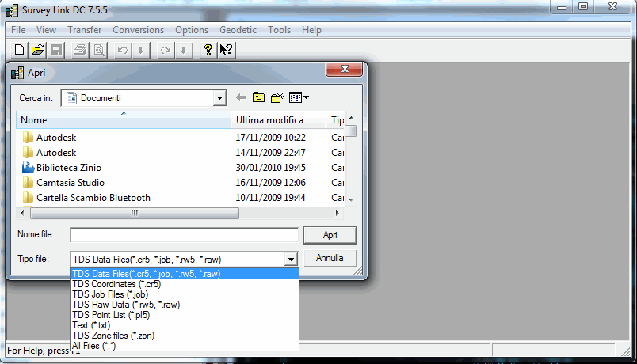637x364 pixels.
Task: Click the file list horizontal scrollbar thumb
Action: [x=135, y=213]
